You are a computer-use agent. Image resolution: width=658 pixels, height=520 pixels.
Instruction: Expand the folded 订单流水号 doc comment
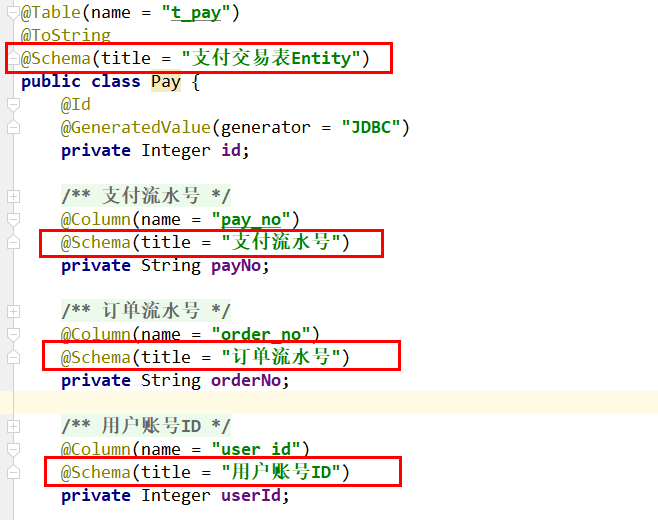point(13,311)
